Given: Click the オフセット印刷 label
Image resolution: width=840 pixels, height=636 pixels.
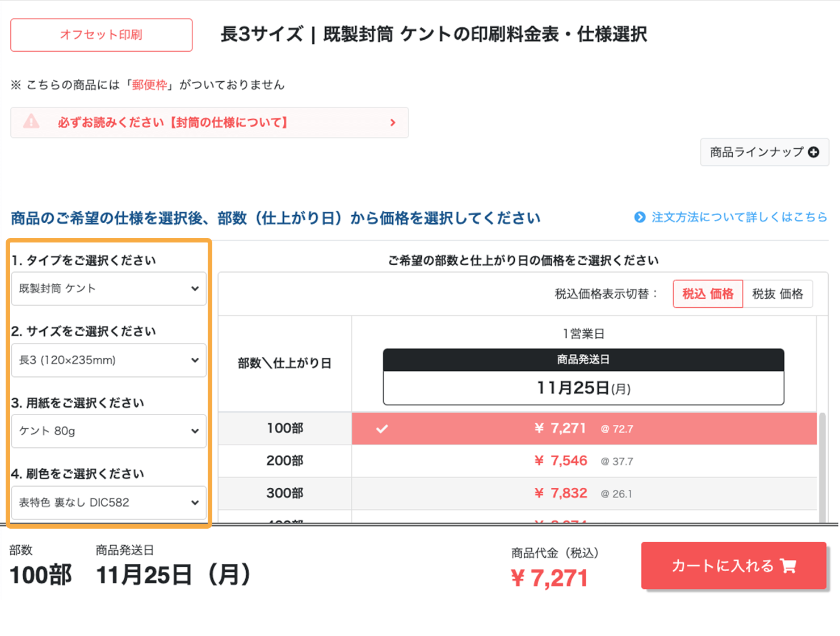Looking at the screenshot, I should [101, 35].
